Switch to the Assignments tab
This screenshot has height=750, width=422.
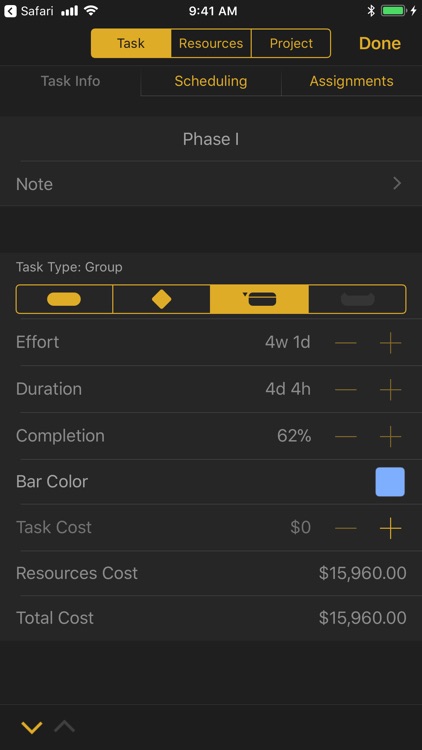coord(352,81)
